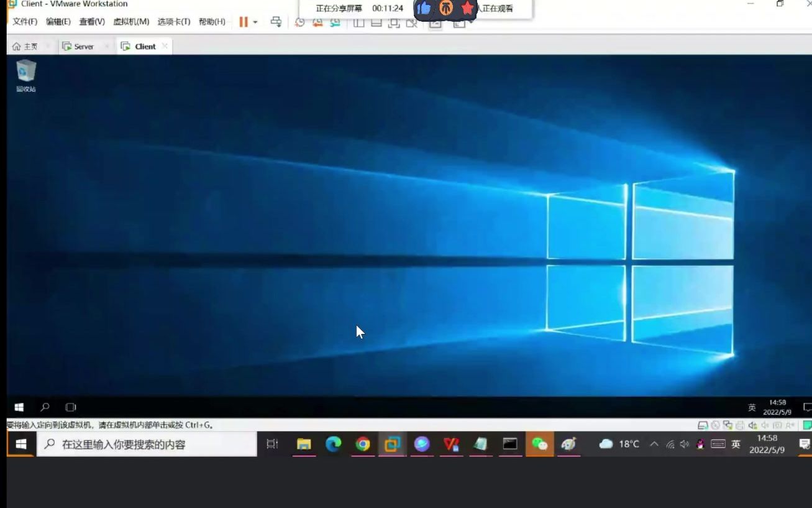Open the 查看(V) menu
The width and height of the screenshot is (812, 508).
click(x=92, y=22)
